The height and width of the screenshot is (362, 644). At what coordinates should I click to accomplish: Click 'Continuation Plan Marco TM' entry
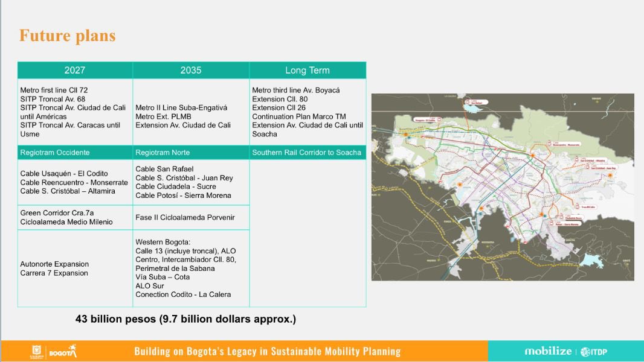pyautogui.click(x=299, y=116)
